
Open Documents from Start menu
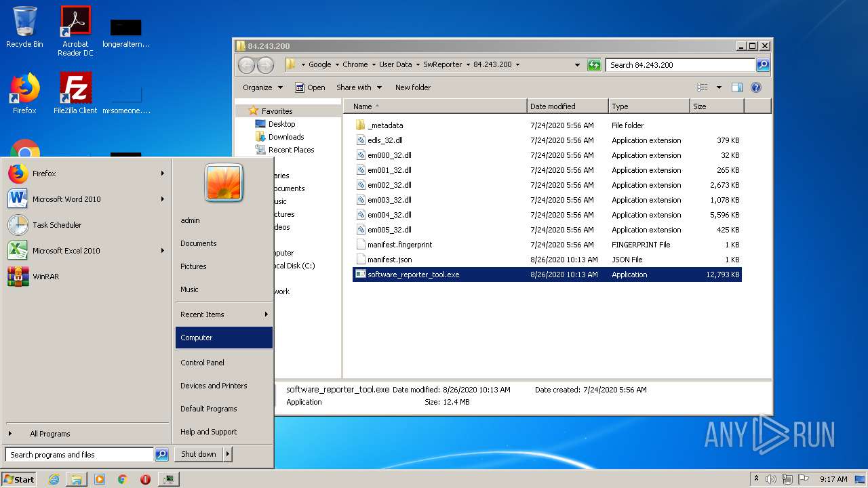tap(224, 243)
